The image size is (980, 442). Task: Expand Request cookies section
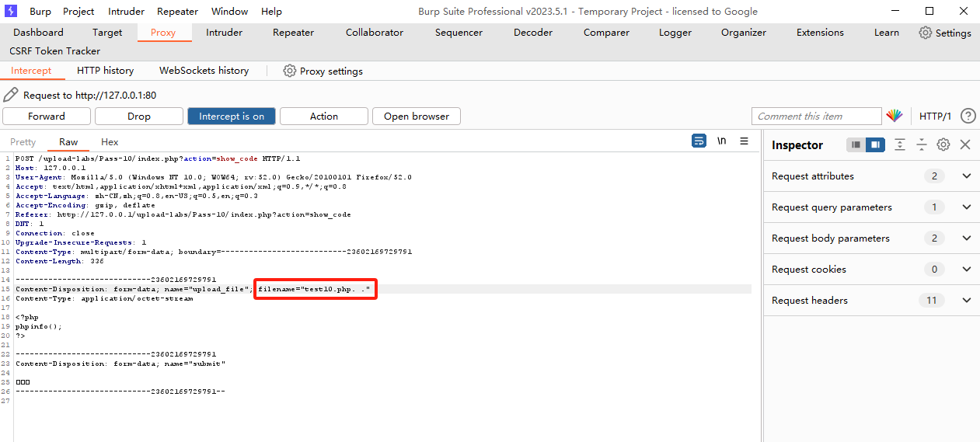[967, 270]
